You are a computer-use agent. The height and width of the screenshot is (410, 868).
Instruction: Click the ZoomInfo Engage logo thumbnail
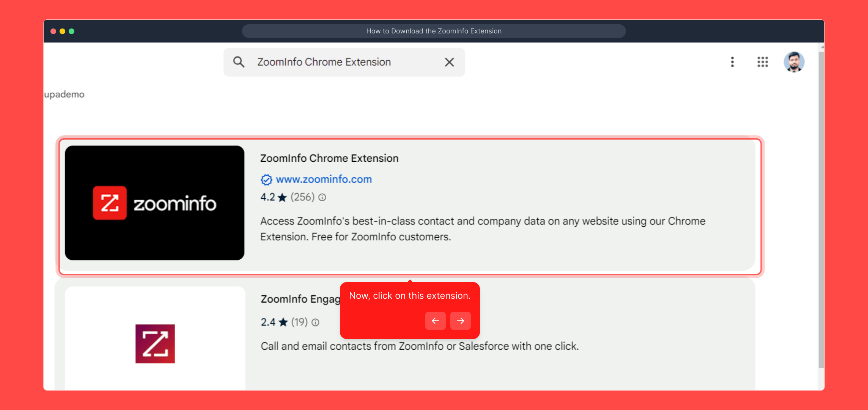tap(155, 344)
